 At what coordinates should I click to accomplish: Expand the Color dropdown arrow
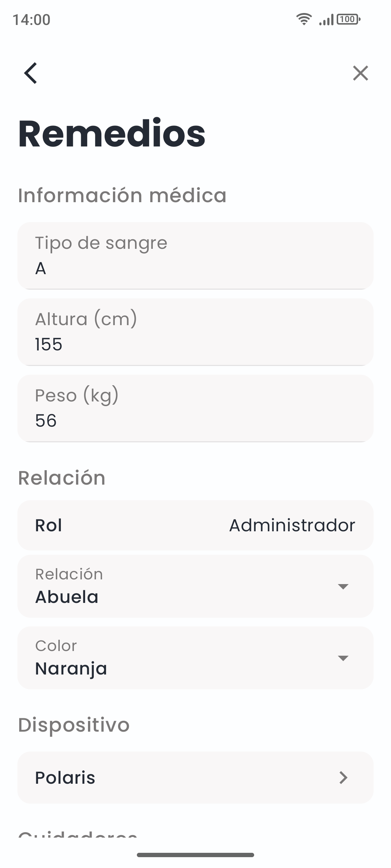(343, 658)
